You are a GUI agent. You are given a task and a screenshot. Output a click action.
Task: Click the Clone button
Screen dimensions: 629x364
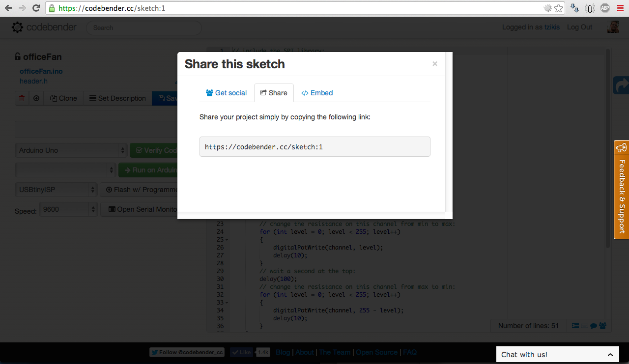pos(64,98)
